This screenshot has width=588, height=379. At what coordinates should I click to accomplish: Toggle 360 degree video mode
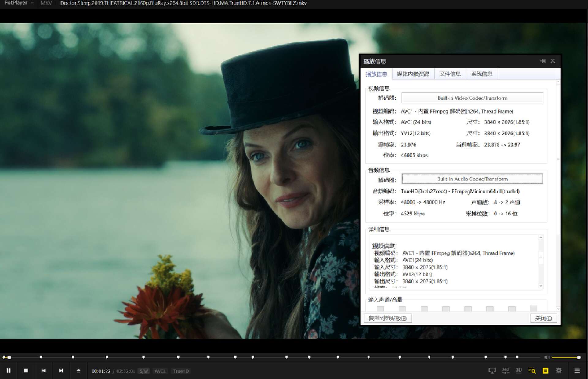(505, 370)
